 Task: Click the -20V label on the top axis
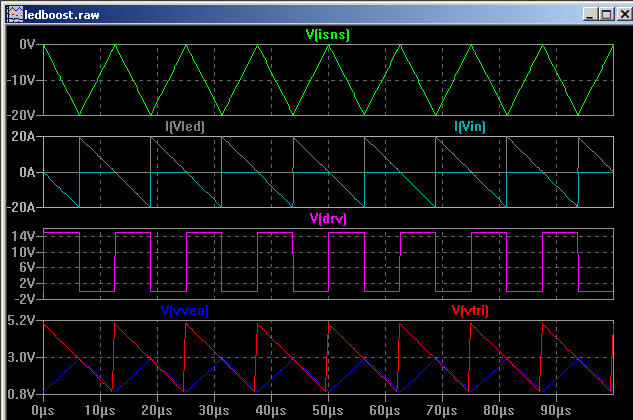click(21, 115)
